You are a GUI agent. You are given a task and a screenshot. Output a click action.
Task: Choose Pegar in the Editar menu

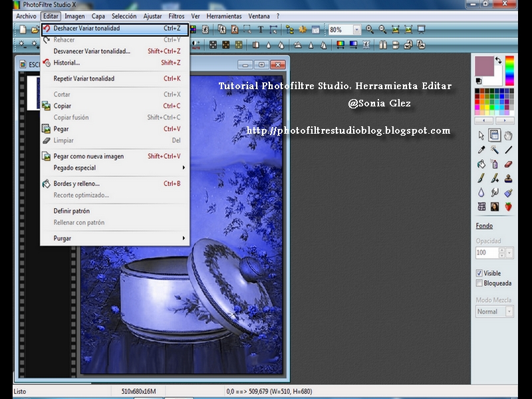tap(114, 129)
